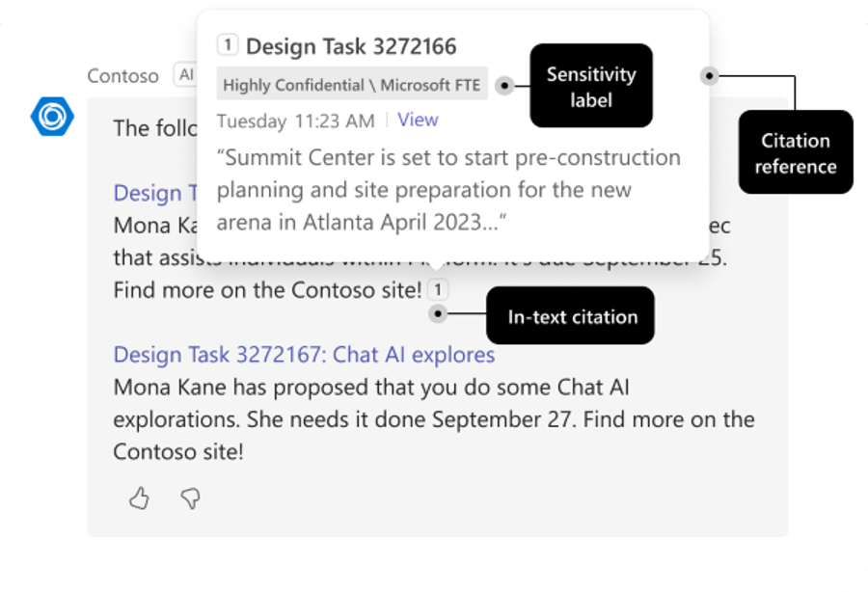Click the Contoso sender name
This screenshot has width=868, height=592.
122,75
